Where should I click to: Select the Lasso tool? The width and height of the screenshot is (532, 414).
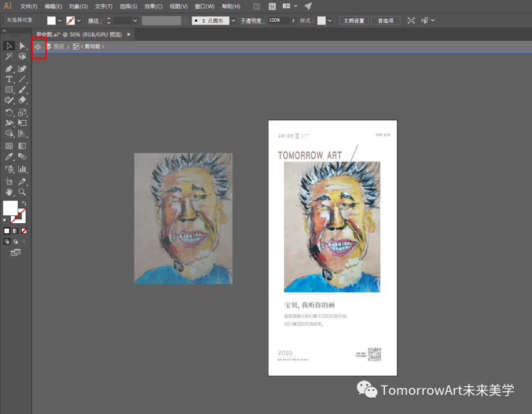22,56
